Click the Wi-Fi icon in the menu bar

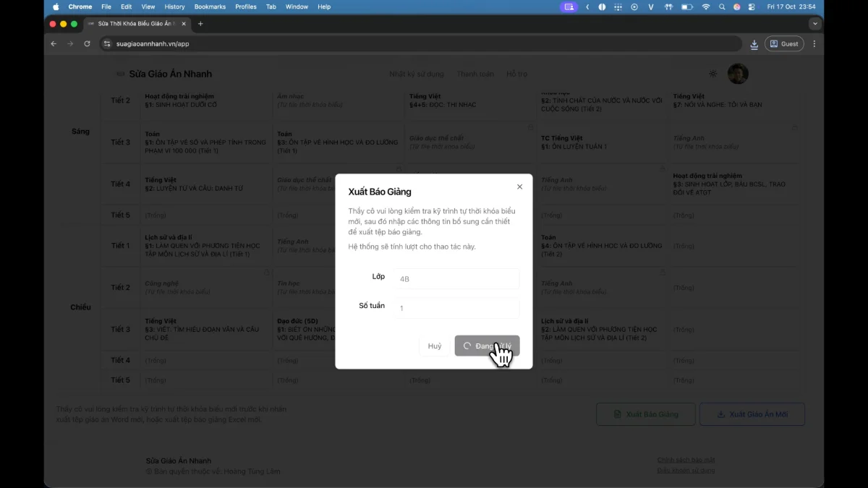(705, 7)
